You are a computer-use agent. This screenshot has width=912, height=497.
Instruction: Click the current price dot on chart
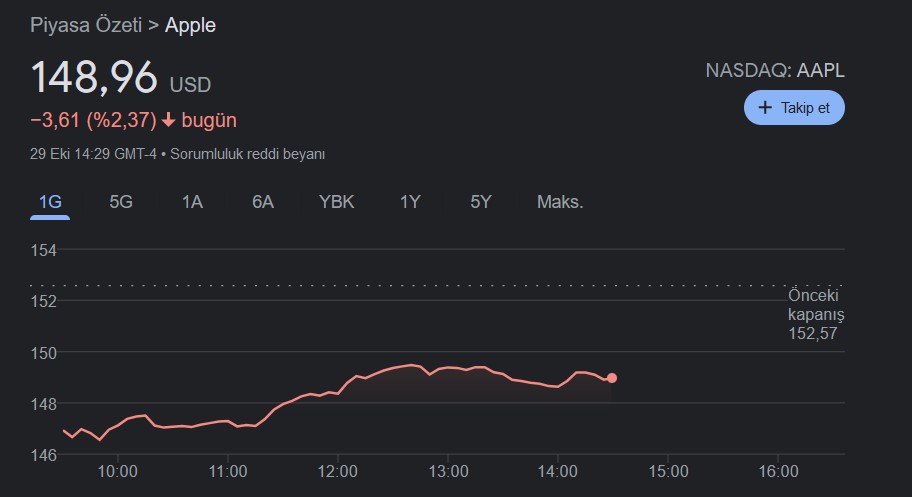pyautogui.click(x=611, y=378)
